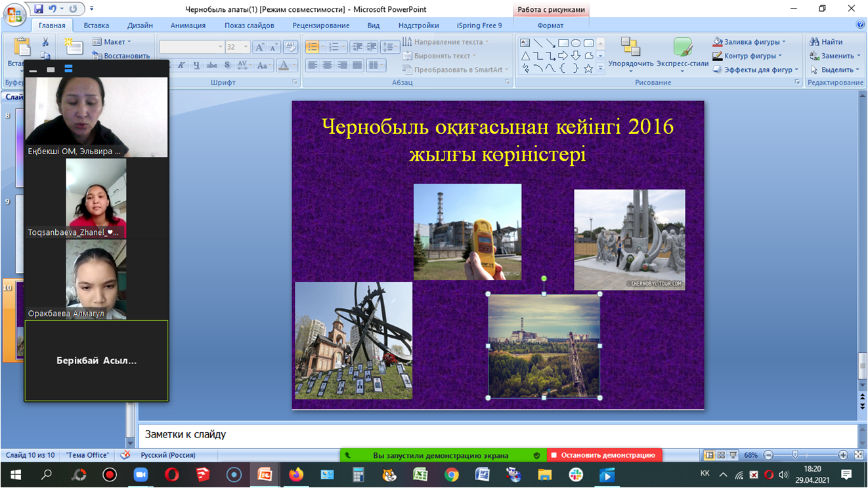Click the bulleted list icon
868x488 pixels.
(x=313, y=47)
